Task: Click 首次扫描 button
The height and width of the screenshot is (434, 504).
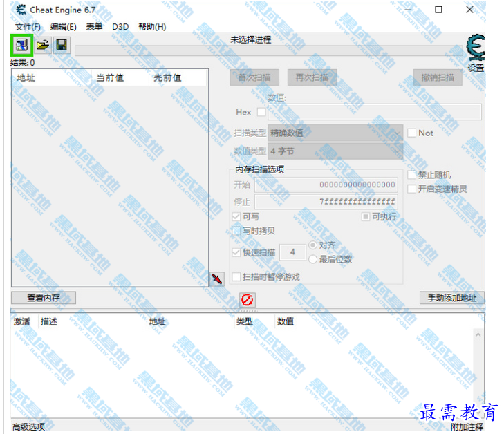Action: coord(254,77)
